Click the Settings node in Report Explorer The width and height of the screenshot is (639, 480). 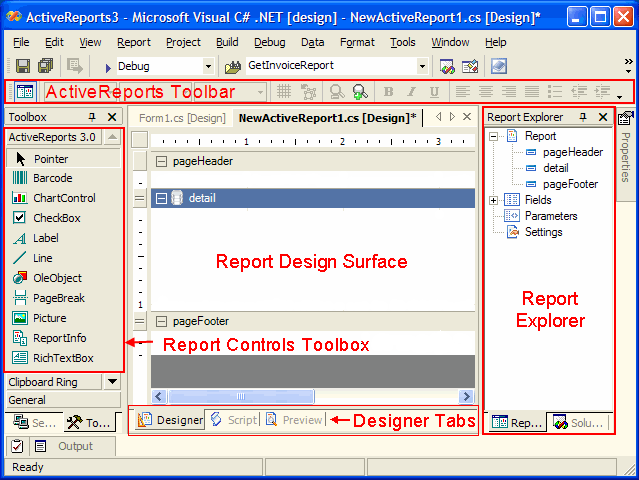543,232
